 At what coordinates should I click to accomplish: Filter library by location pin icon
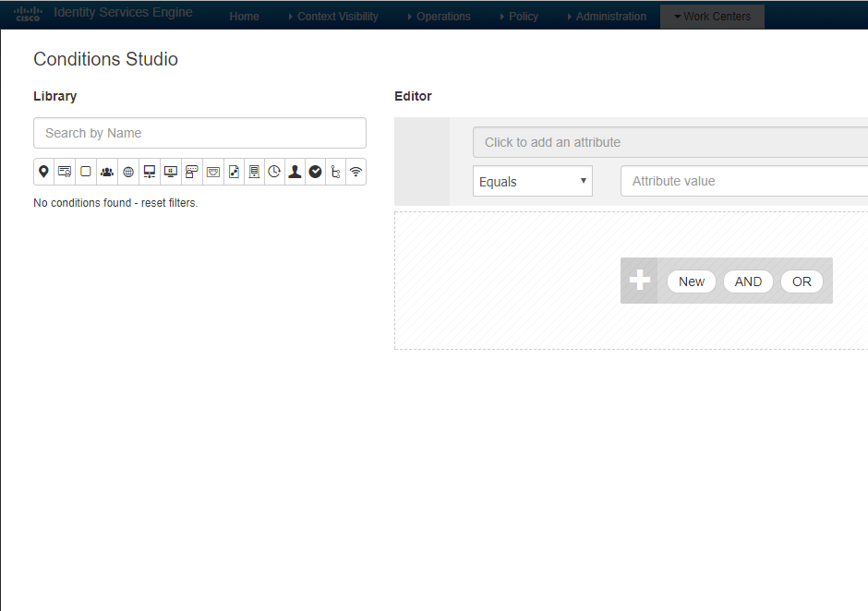[43, 172]
